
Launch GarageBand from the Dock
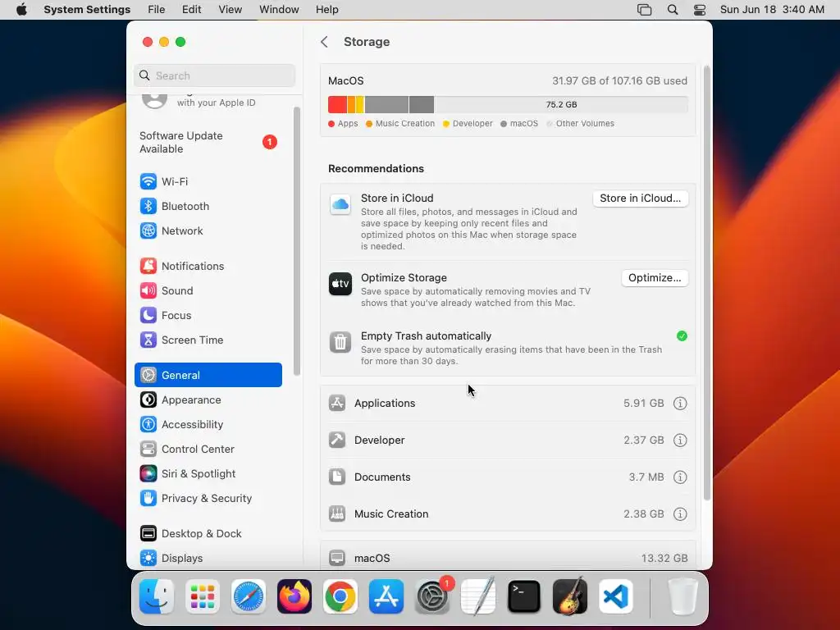coord(570,596)
